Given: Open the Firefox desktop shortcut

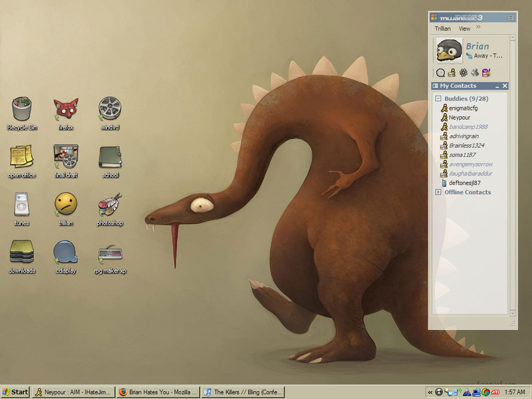Looking at the screenshot, I should [65, 108].
